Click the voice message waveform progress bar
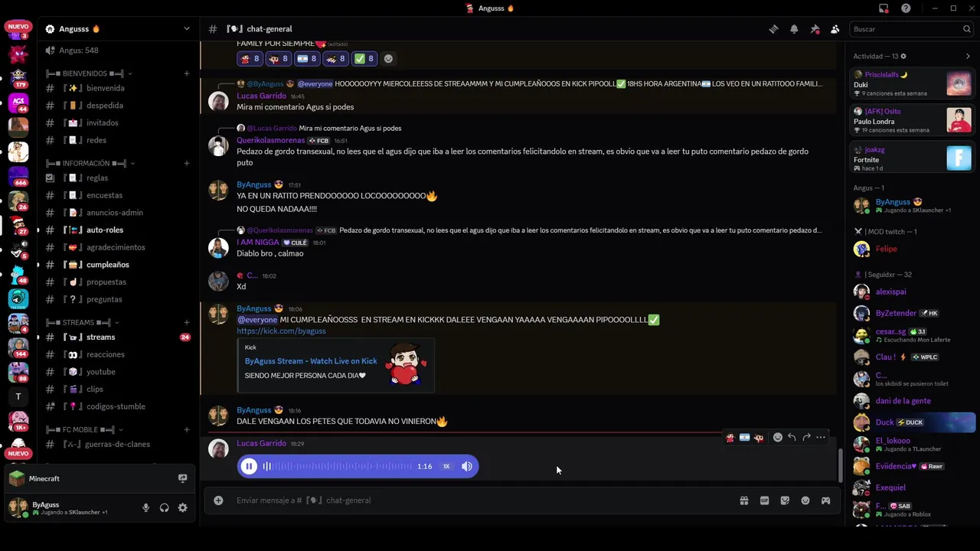The width and height of the screenshot is (980, 551). point(338,466)
